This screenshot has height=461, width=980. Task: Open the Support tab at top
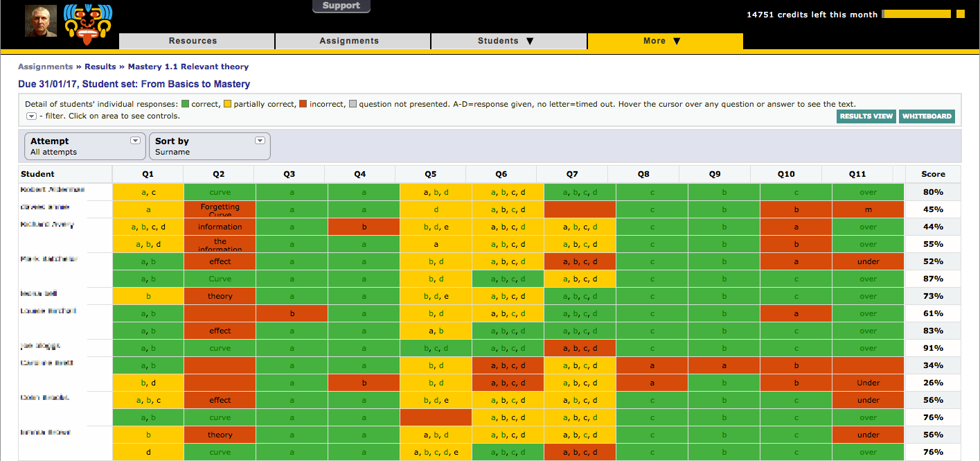[341, 6]
